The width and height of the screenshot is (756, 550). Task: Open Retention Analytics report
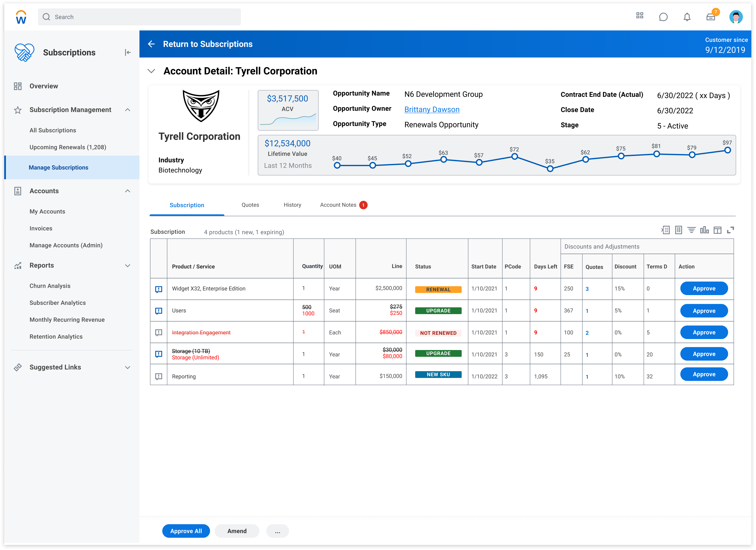56,337
